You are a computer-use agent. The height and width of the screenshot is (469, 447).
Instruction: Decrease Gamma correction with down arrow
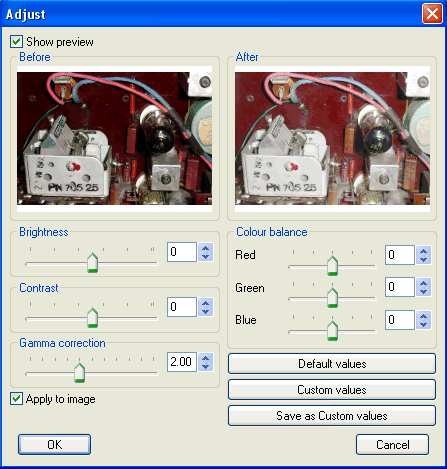[x=206, y=367]
